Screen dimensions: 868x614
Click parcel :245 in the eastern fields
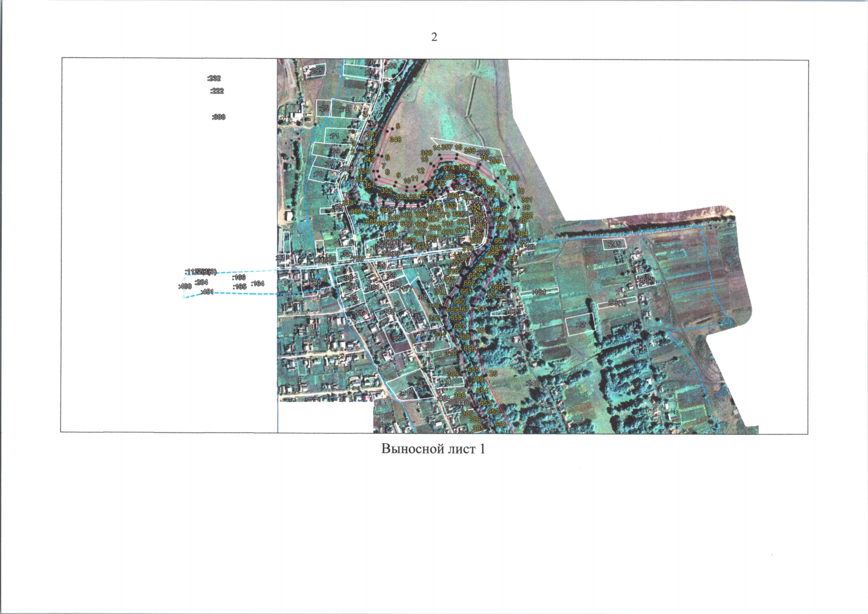pyautogui.click(x=614, y=244)
